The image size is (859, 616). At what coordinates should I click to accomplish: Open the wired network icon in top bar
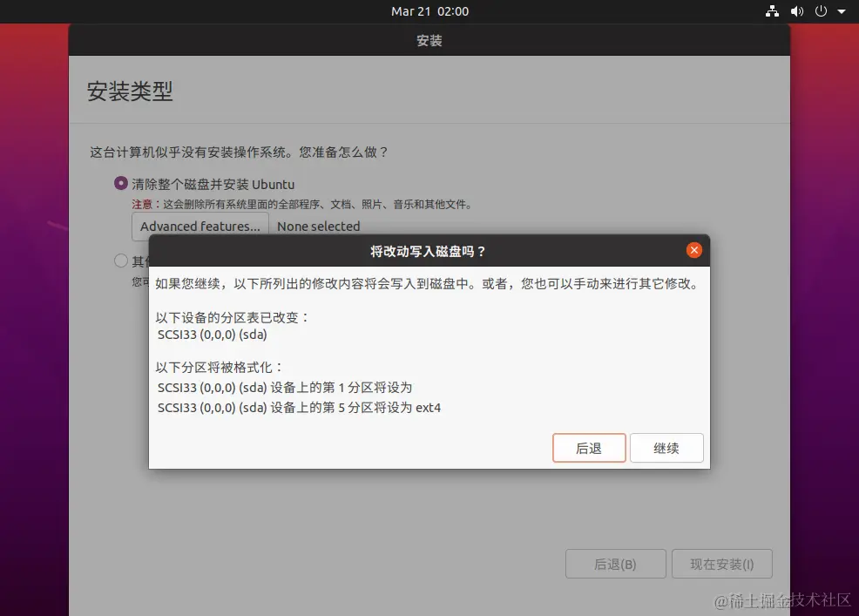[772, 11]
